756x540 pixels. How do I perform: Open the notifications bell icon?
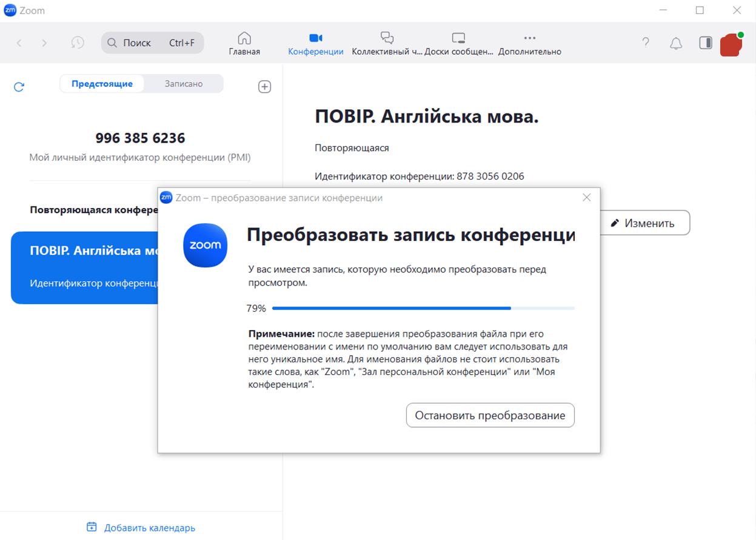(676, 43)
